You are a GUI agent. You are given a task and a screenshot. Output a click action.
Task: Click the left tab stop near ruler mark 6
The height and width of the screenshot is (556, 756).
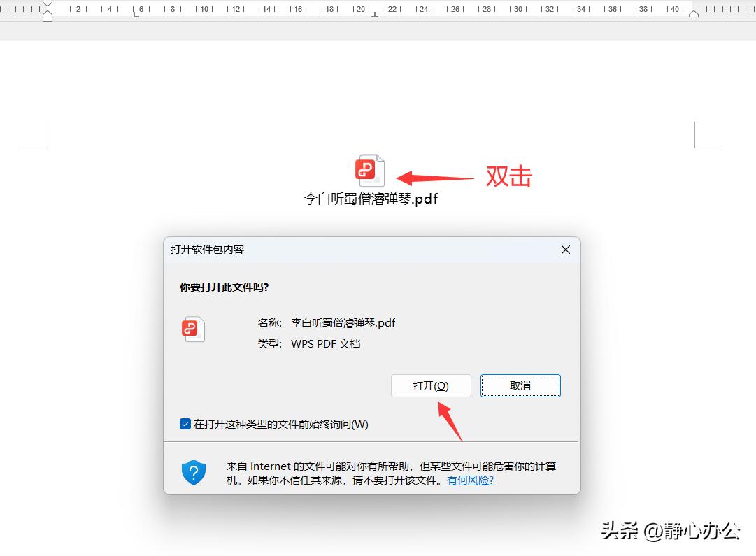pyautogui.click(x=136, y=14)
